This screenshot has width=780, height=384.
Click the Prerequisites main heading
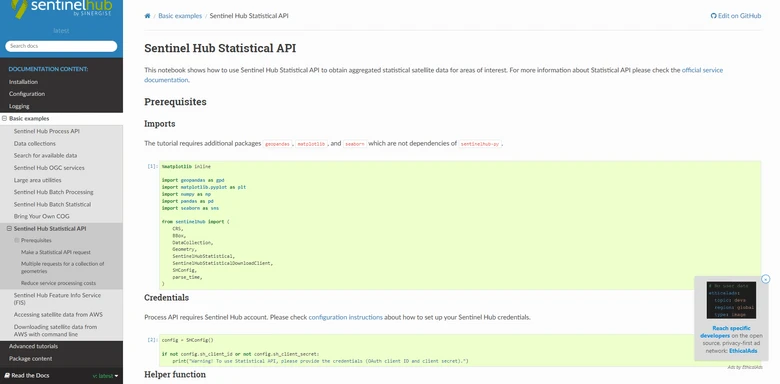click(x=175, y=102)
